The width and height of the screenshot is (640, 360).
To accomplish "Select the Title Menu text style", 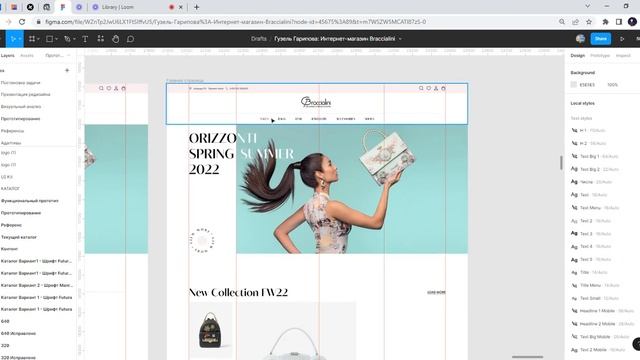I will (x=595, y=285).
